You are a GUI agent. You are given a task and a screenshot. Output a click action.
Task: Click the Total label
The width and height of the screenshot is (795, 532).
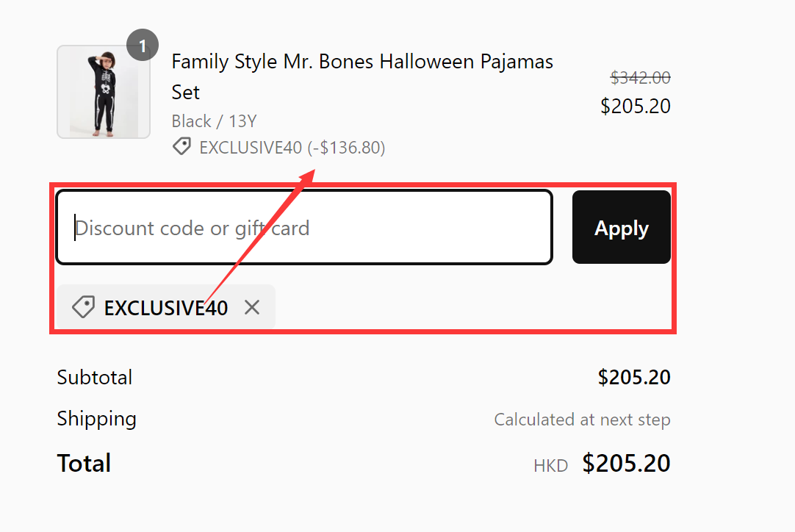tap(84, 463)
